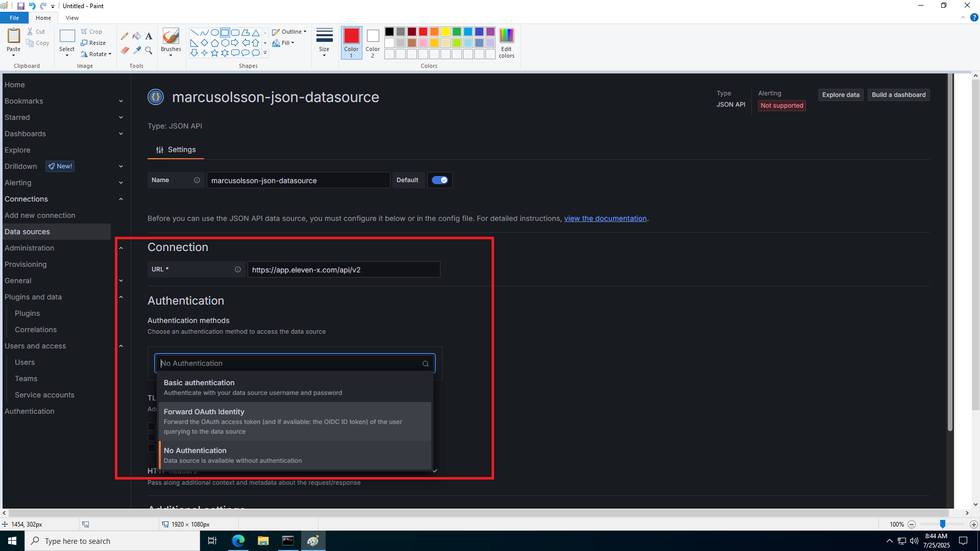Open the File menu tab
This screenshot has height=551, width=980.
(14, 18)
